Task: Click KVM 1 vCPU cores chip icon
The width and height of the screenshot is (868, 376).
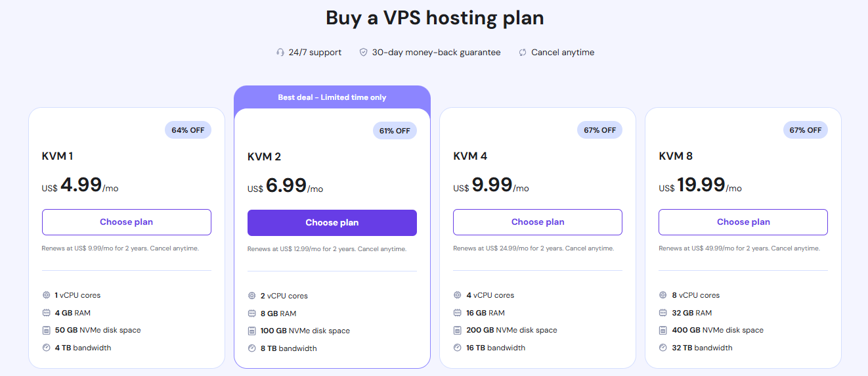Action: (47, 295)
